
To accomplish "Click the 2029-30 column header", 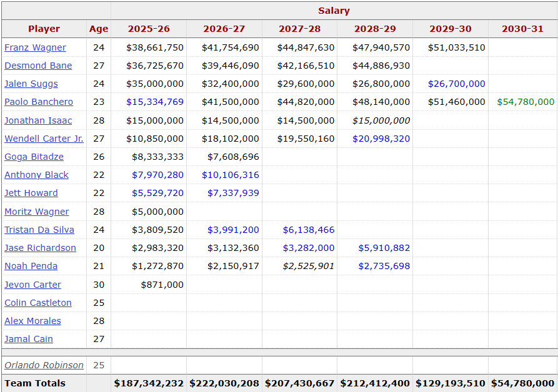I will [x=451, y=29].
